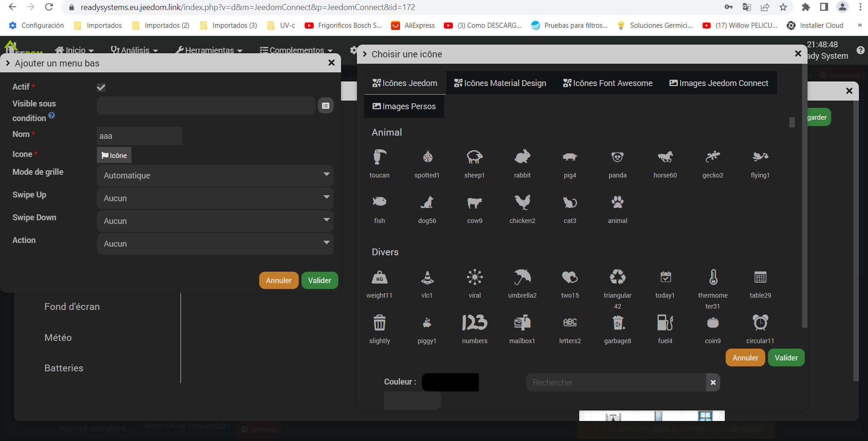868x441 pixels.
Task: Bookmark this page with the star
Action: 783,7
